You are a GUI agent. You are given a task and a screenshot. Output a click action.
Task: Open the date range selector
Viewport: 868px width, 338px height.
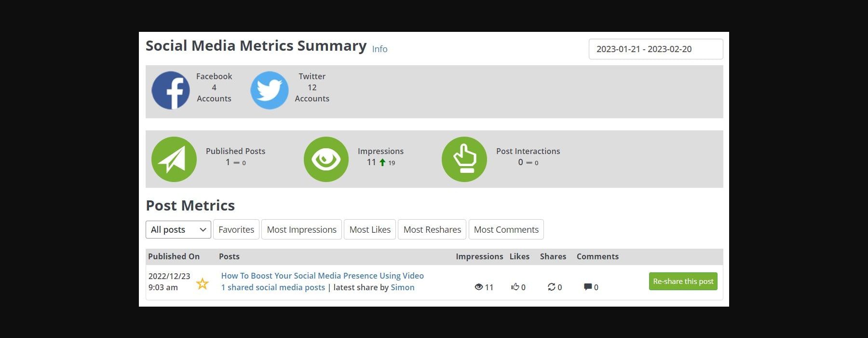point(655,49)
